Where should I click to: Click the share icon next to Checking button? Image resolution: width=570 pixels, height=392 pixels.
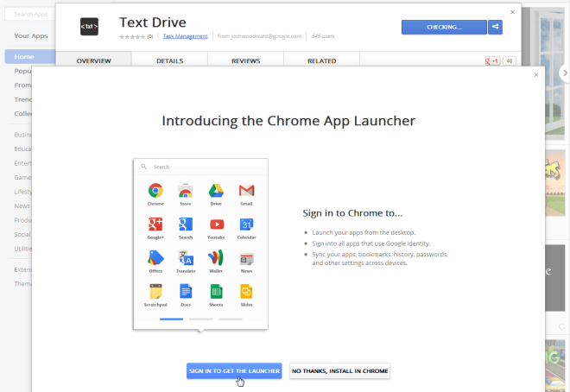coord(495,27)
